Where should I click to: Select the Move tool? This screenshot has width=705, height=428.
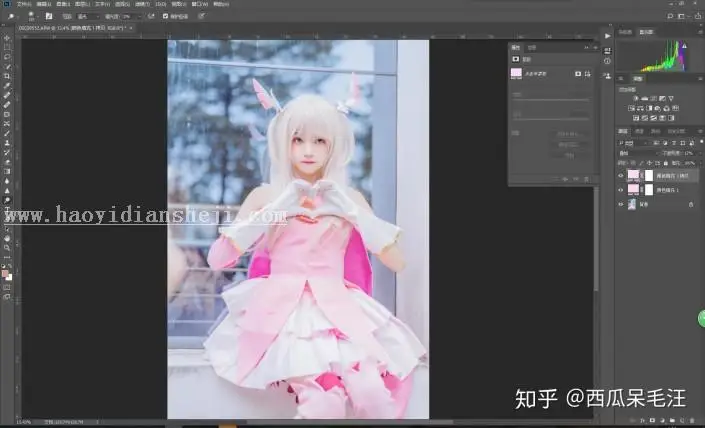pos(7,38)
